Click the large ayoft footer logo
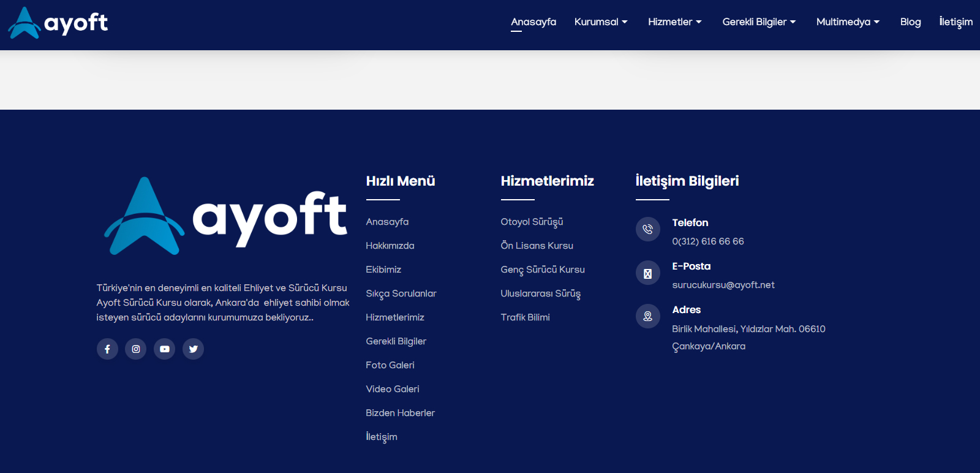The height and width of the screenshot is (473, 980). pos(225,217)
